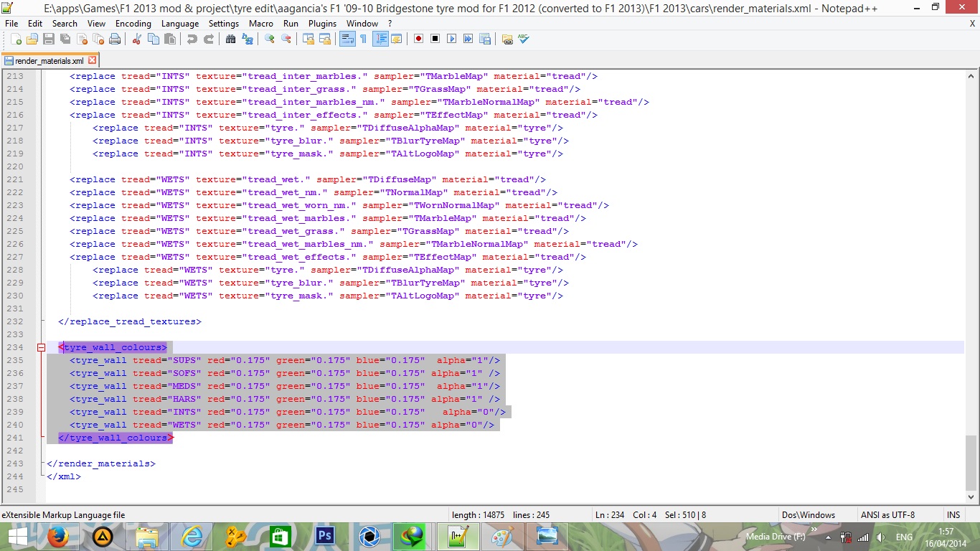Click the vertical scrollbar thumb
Screen dimensions: 980x551
pos(971,461)
